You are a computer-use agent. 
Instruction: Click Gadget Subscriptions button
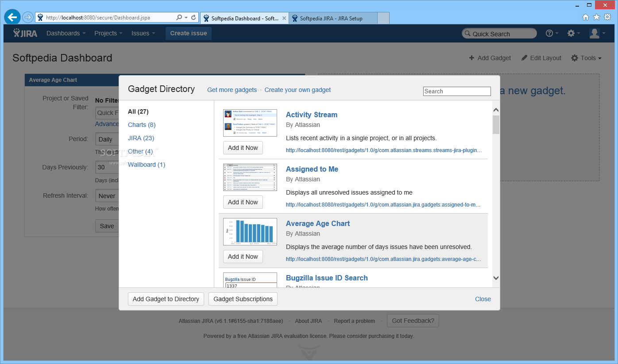pos(243,299)
